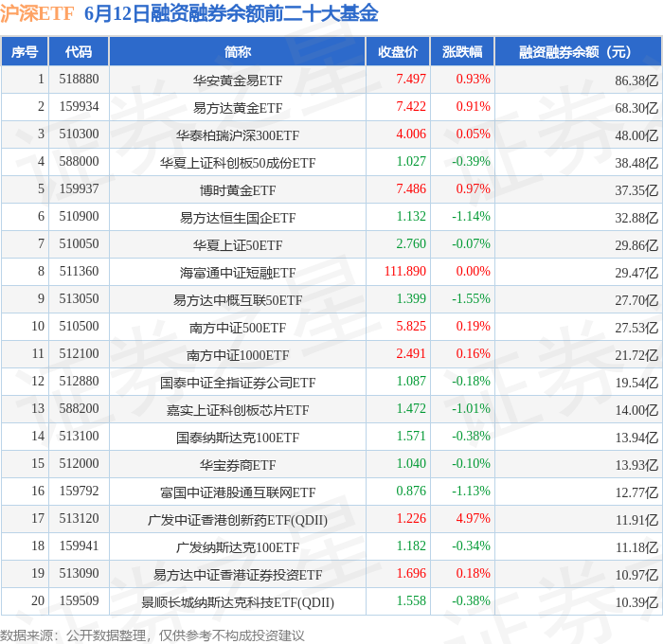Click change value 0.00%
The image size is (663, 644).
[474, 272]
